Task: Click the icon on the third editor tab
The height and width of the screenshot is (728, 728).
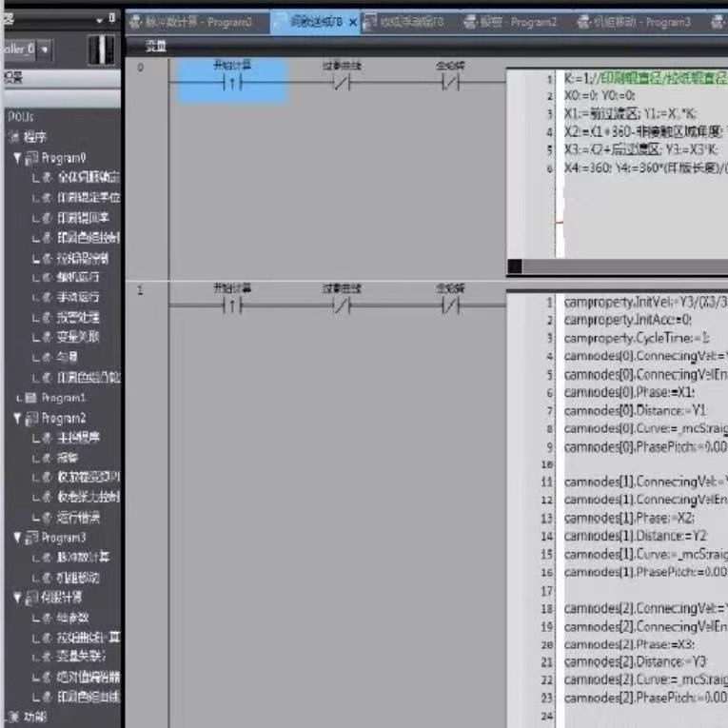Action: click(x=370, y=22)
